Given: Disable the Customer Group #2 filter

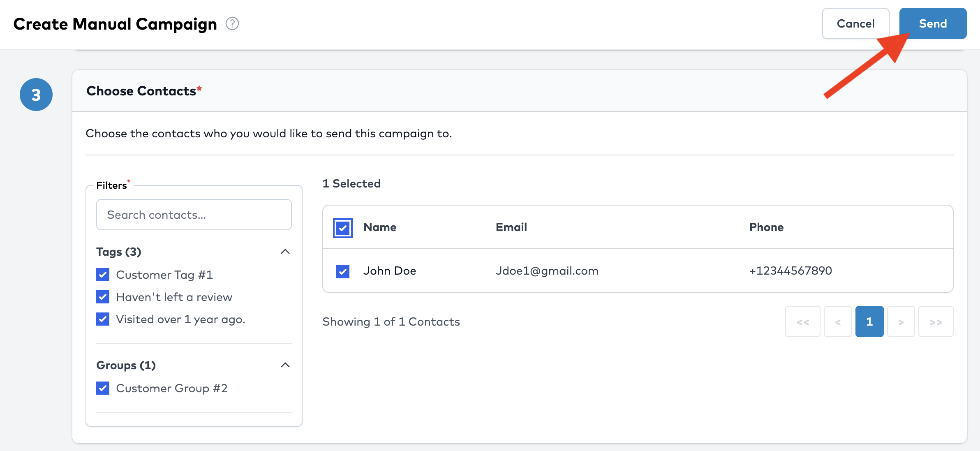Looking at the screenshot, I should click(103, 388).
